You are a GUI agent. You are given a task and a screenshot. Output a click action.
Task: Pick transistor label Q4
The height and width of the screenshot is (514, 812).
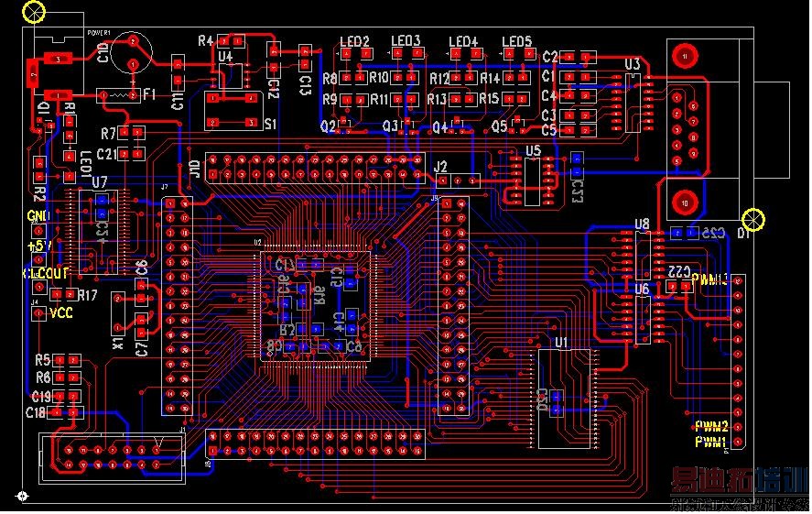click(440, 127)
